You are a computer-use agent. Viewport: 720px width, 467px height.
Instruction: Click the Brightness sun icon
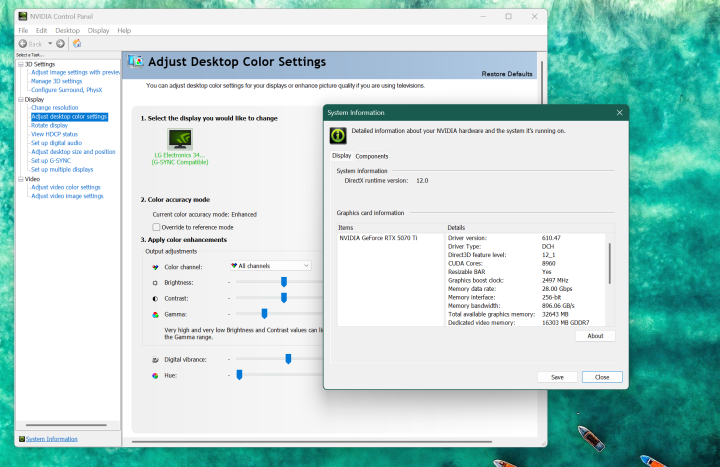tap(155, 283)
